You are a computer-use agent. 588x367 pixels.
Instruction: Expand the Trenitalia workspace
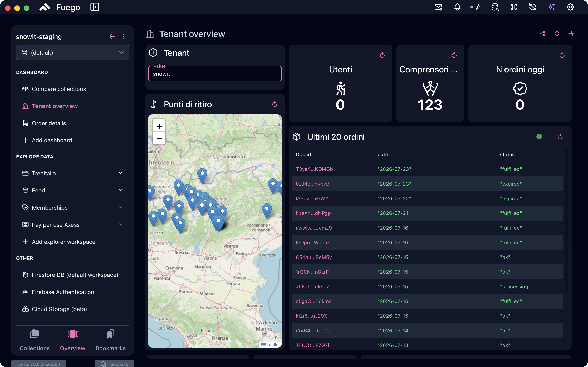72,173
